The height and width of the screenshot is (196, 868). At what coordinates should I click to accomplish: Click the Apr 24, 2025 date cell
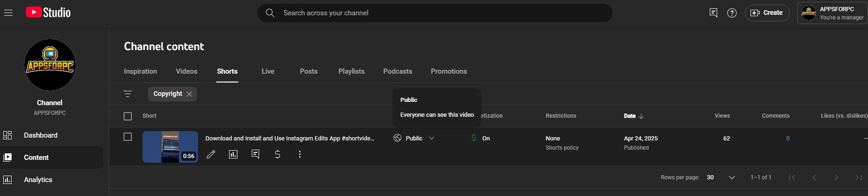(641, 139)
